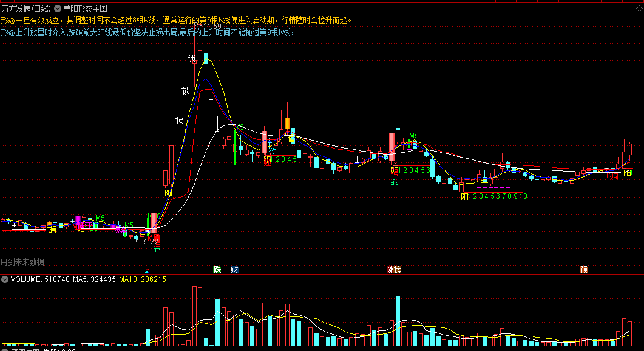Open the 涨榜 event marker
Viewport: 644px width, 351px height.
[394, 269]
